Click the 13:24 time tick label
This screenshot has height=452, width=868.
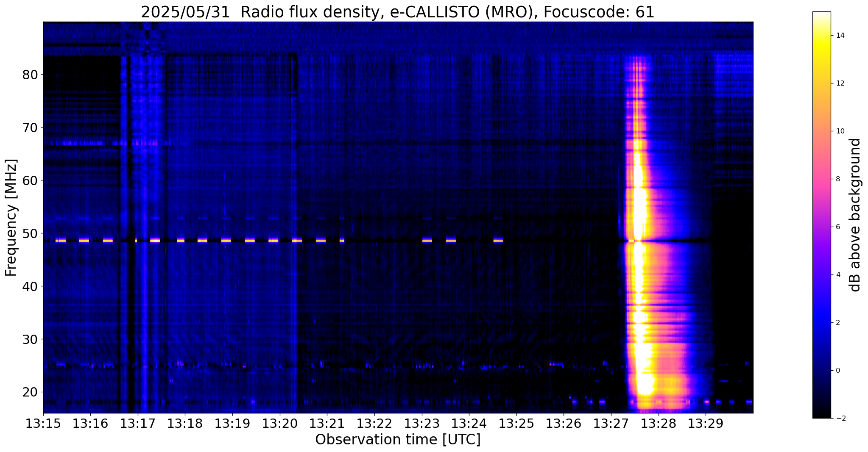click(x=469, y=424)
